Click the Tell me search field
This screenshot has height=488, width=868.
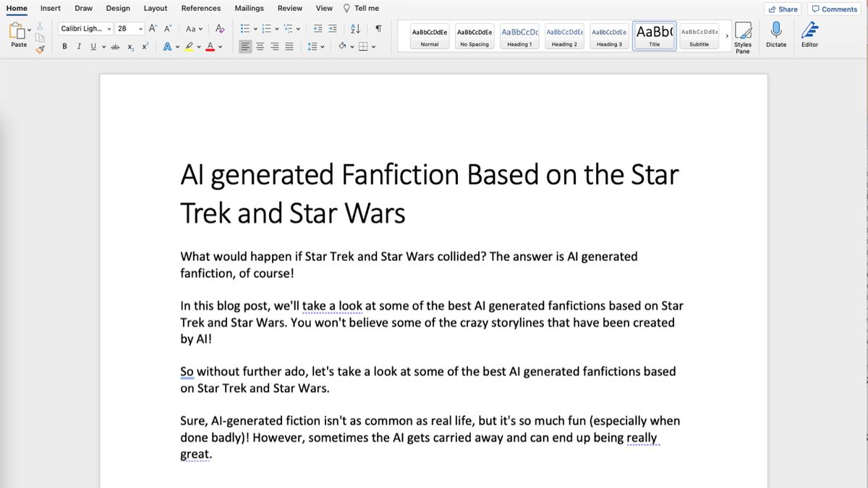[x=362, y=8]
